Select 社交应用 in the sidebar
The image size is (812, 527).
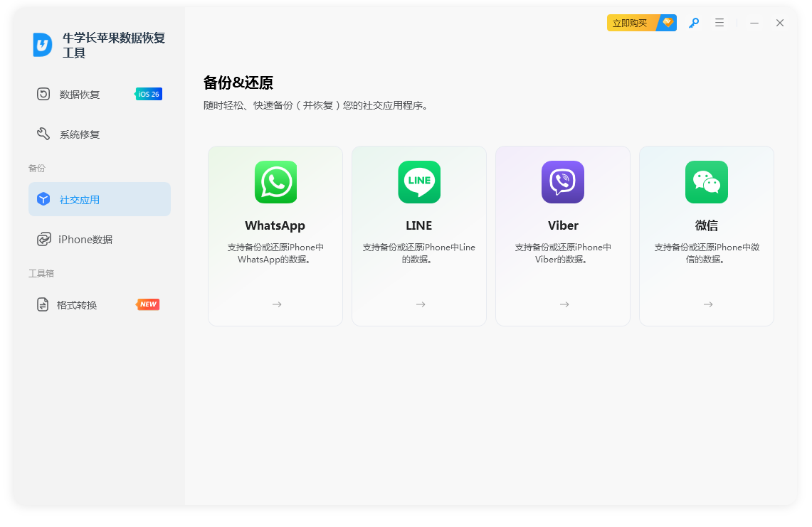[100, 199]
